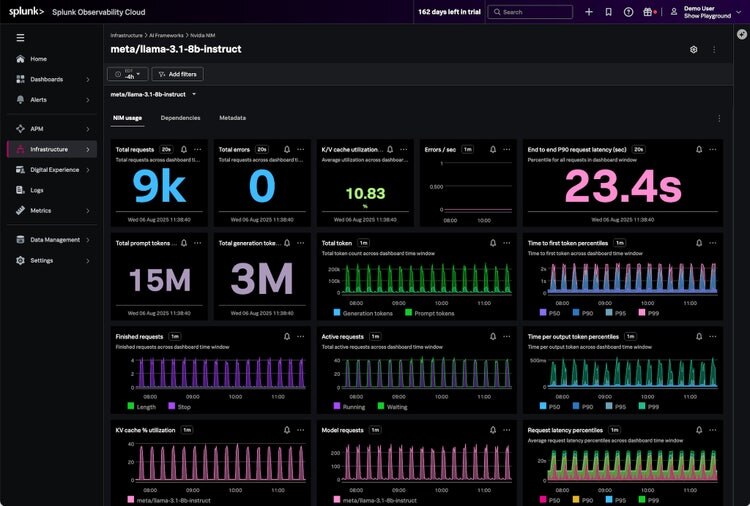750x506 pixels.
Task: Open the bookmarks icon in the header
Action: 608,12
